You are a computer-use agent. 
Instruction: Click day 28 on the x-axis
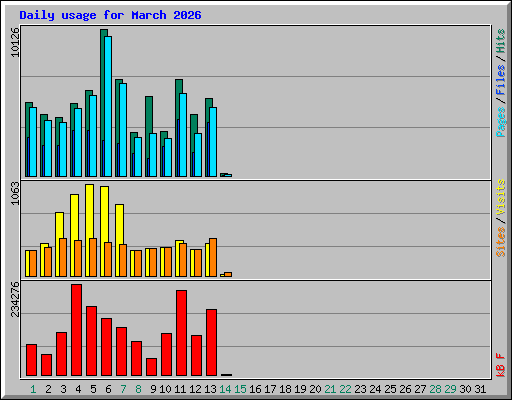tap(435, 389)
